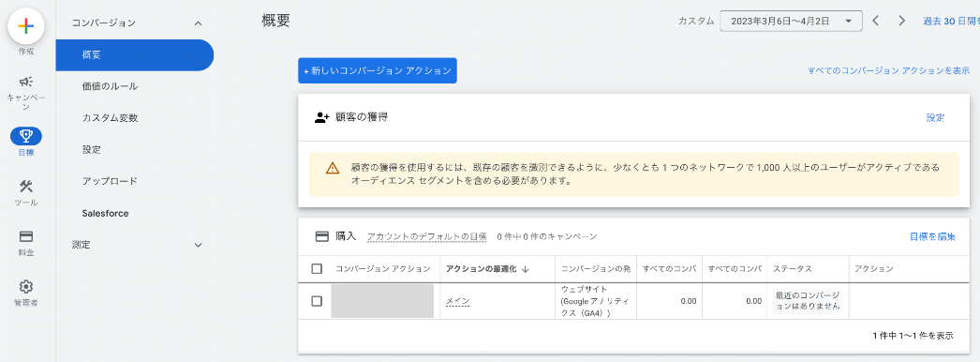Viewport: 980px width, 362px height.
Task: Open Salesforce menu item
Action: click(x=105, y=213)
